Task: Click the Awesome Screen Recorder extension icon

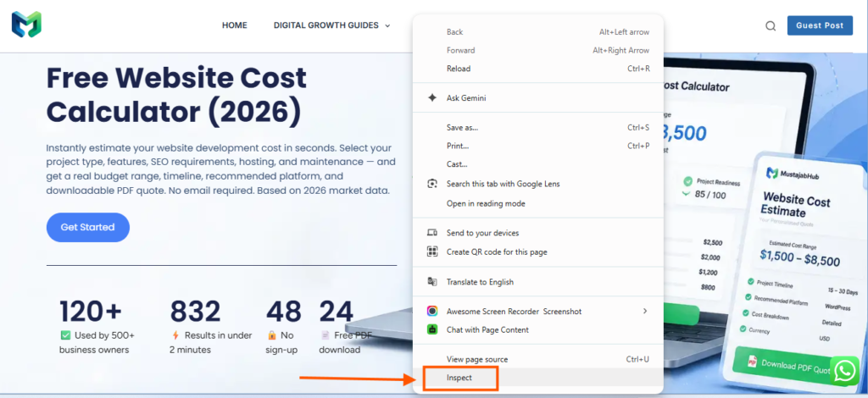Action: [432, 312]
